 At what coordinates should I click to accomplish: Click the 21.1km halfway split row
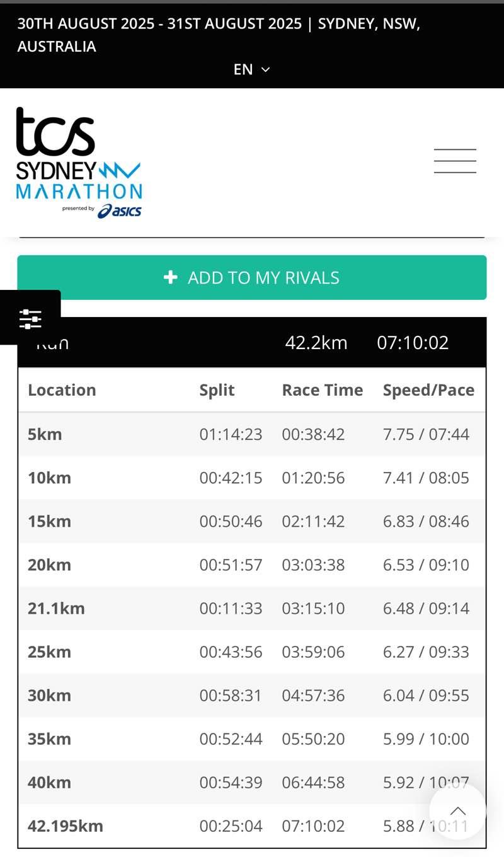(252, 608)
